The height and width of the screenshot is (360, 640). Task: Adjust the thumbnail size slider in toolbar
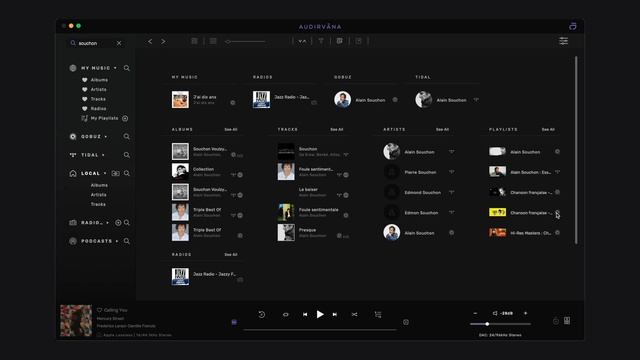click(x=245, y=41)
